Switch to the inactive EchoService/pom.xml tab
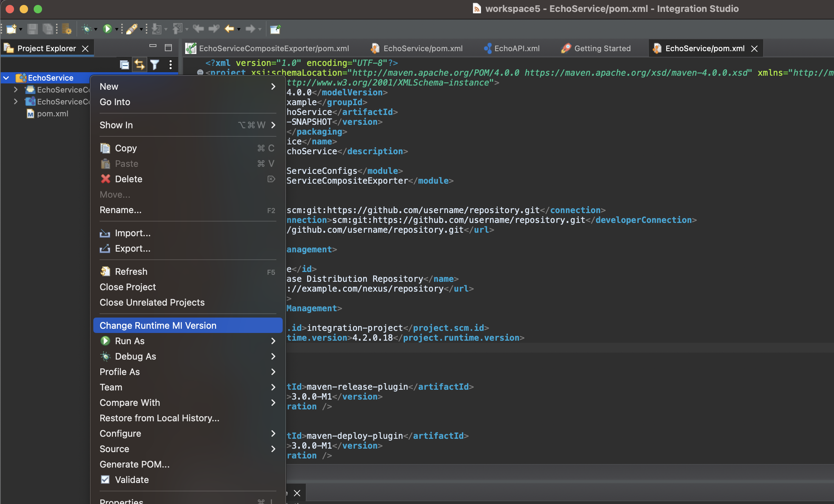The width and height of the screenshot is (834, 504). pos(417,48)
